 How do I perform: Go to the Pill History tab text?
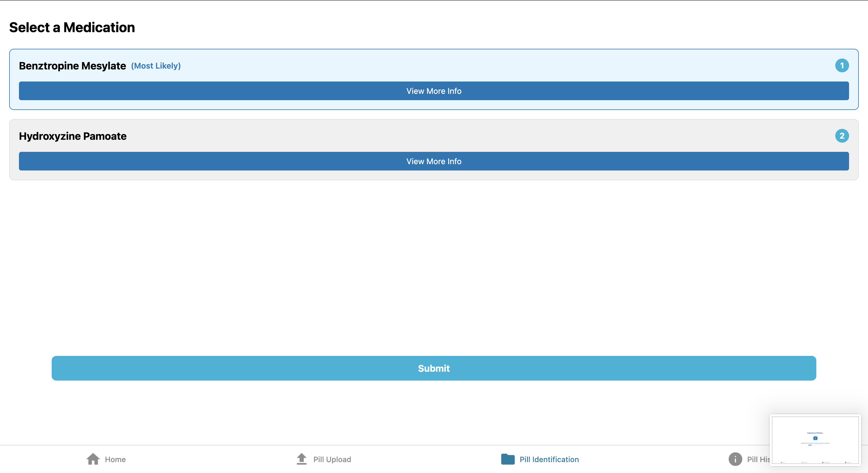[758, 460]
